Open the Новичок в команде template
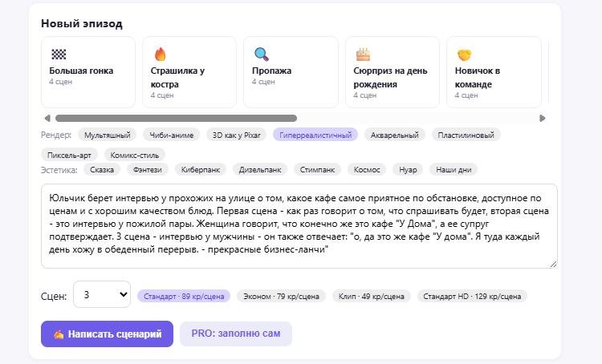Image resolution: width=602 pixels, height=364 pixels. coord(494,72)
